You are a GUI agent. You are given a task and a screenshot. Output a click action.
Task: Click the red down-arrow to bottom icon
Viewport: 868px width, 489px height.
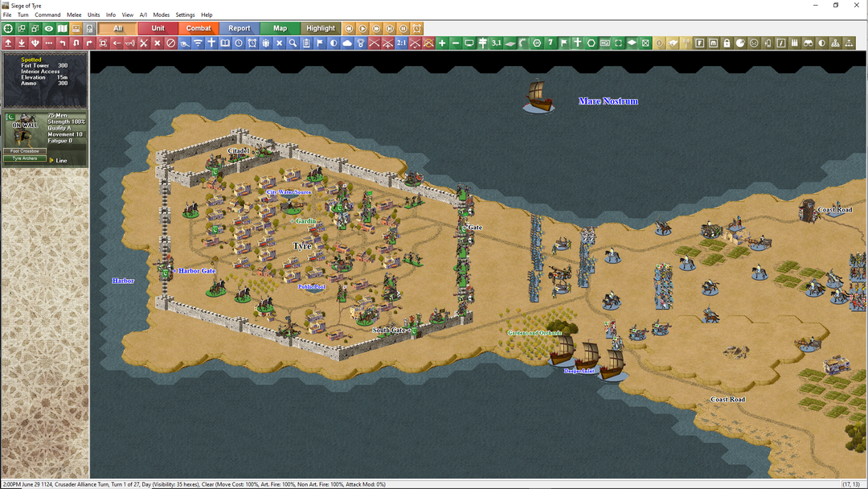[22, 43]
